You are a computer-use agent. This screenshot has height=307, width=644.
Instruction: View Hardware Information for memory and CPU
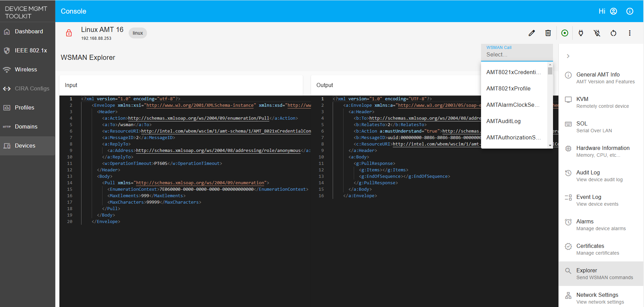pos(603,151)
